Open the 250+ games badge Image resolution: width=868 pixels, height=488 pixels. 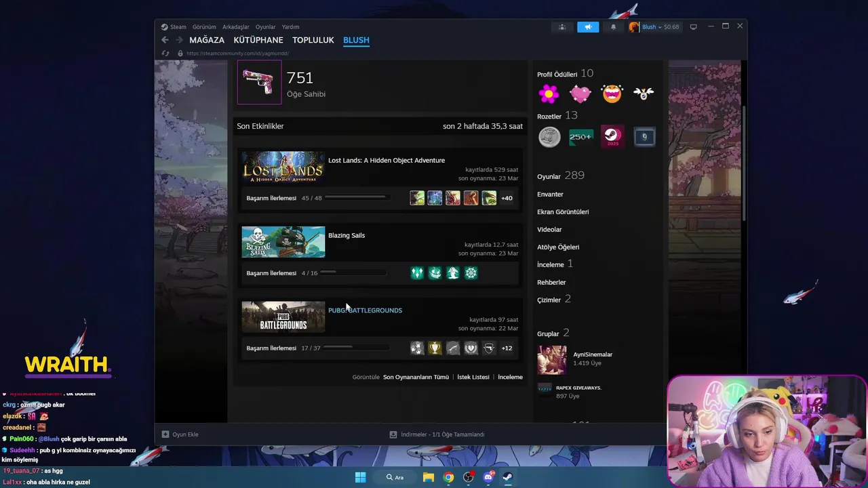click(581, 137)
